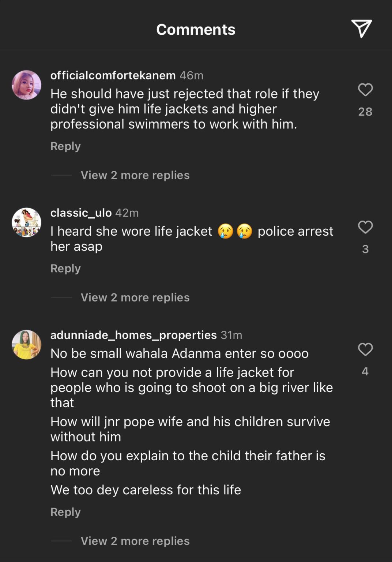Open the classic_ulo username link
Viewport: 392px width, 562px height.
(x=81, y=213)
